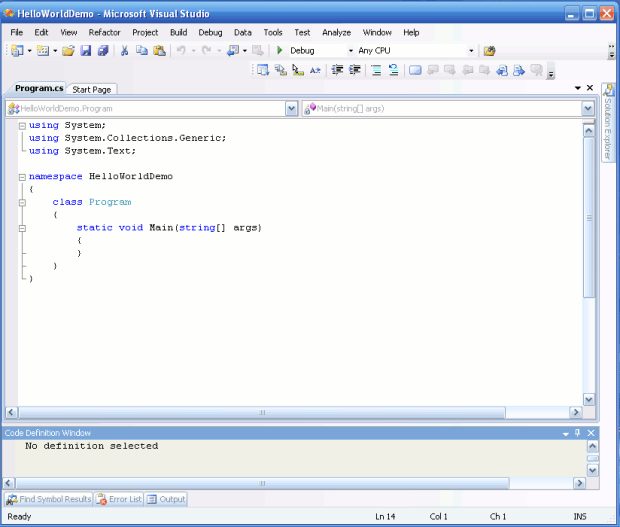Open the HelloWorldDemo.Program types dropdown
Screen dimensions: 620x527
(x=291, y=109)
